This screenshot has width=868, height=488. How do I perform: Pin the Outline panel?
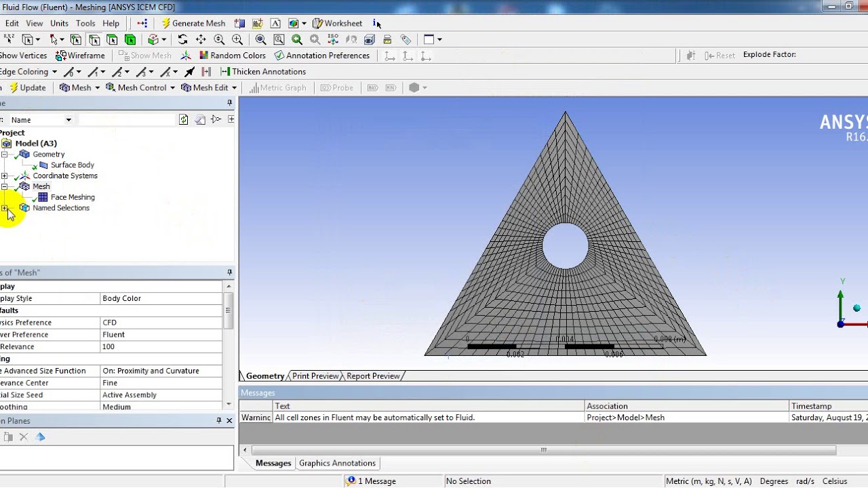click(x=229, y=103)
